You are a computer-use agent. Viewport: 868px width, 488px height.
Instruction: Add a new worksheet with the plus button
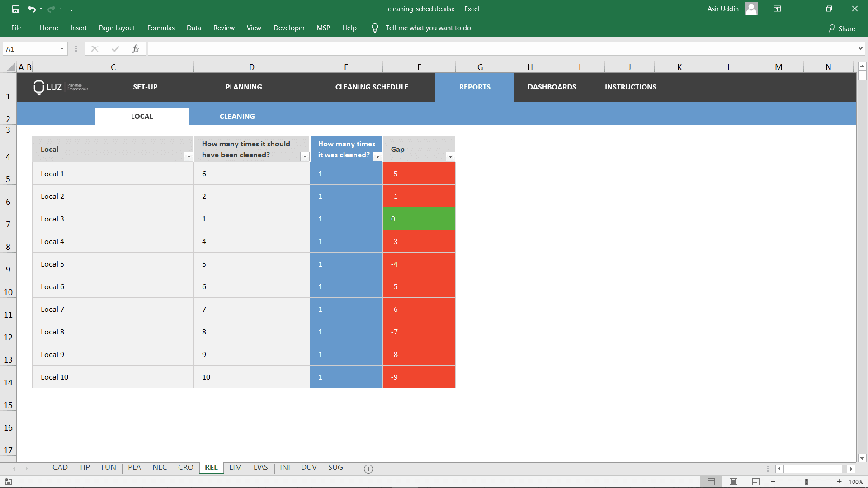pos(368,469)
